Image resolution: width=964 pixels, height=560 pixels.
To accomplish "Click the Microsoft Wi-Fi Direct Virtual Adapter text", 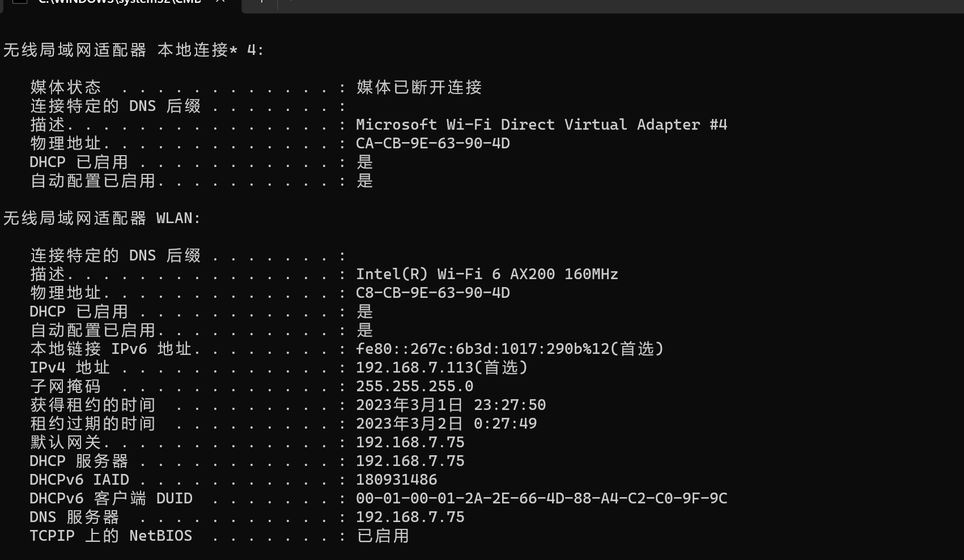I will [x=541, y=124].
